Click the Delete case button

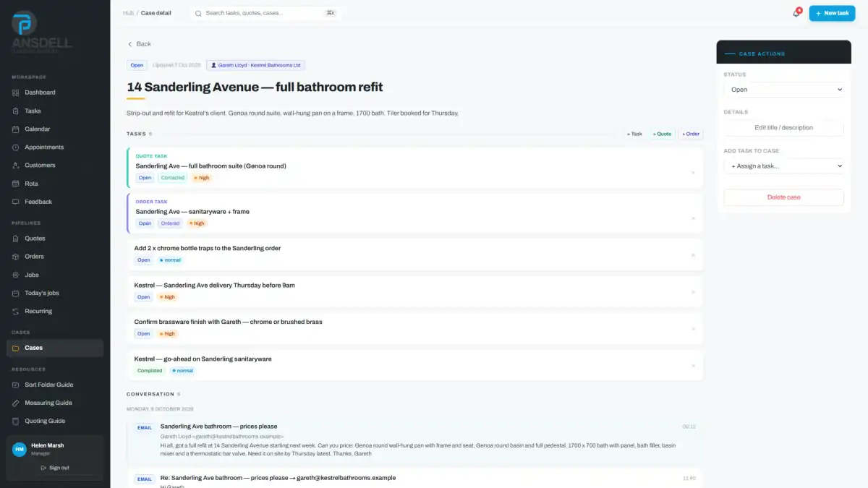783,197
